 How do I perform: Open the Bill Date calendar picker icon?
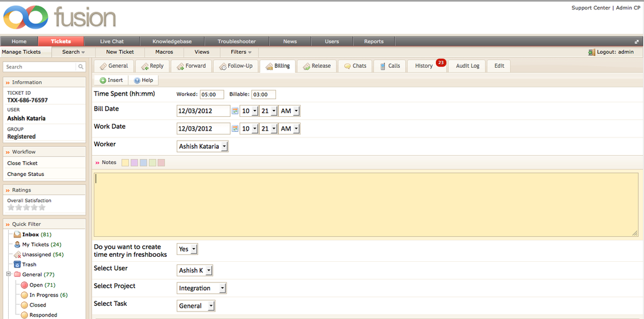click(235, 111)
